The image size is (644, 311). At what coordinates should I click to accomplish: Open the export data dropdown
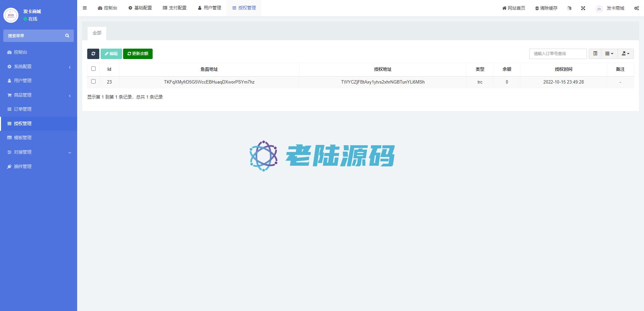click(626, 54)
